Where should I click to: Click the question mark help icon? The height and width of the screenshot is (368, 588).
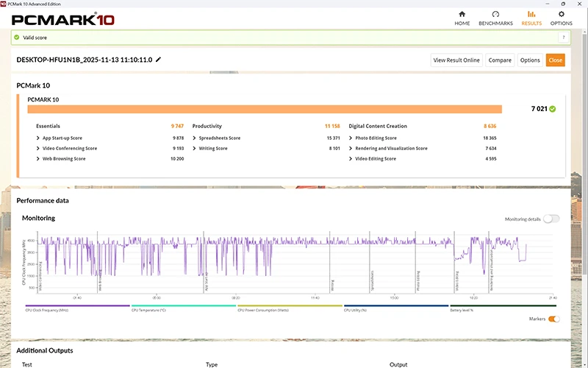pos(564,38)
